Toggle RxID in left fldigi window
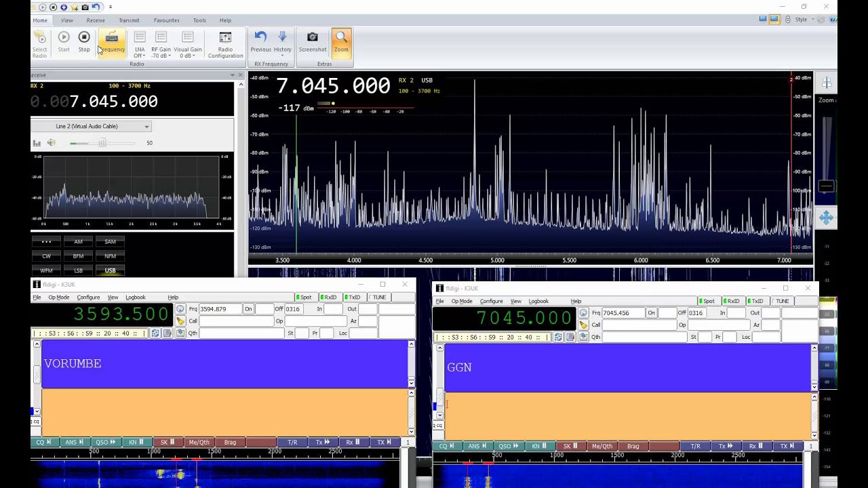Image resolution: width=868 pixels, height=488 pixels. coord(328,298)
